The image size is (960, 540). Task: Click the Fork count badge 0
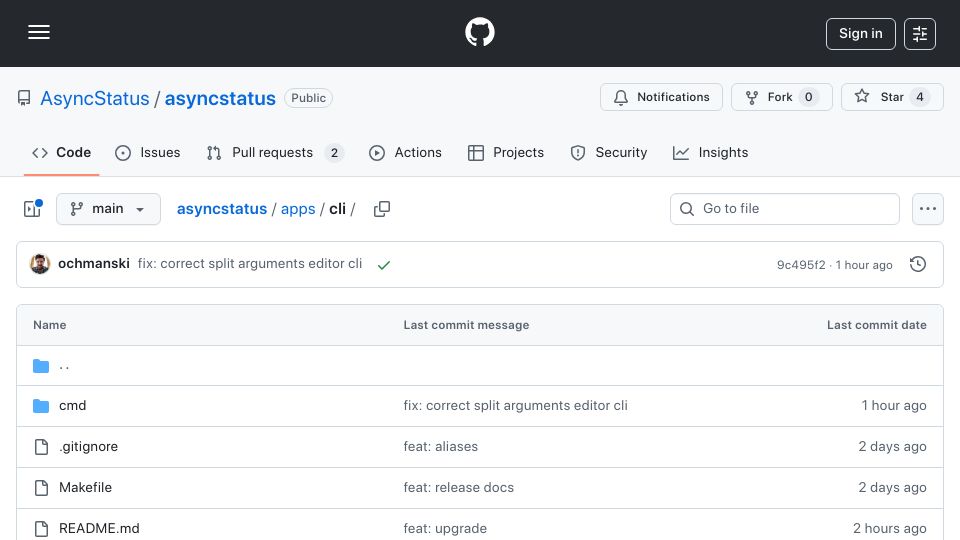(808, 97)
